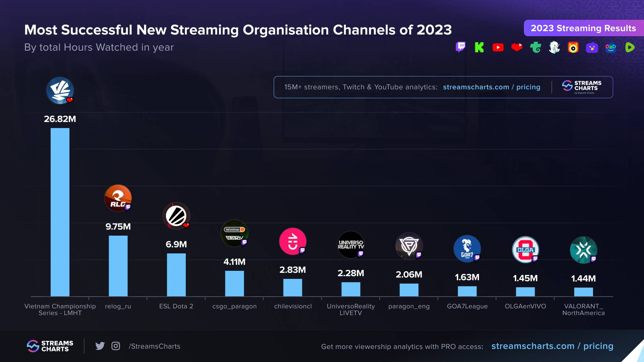Open streamscharts.com / pricing link in footer
This screenshot has width=644, height=362.
point(552,346)
